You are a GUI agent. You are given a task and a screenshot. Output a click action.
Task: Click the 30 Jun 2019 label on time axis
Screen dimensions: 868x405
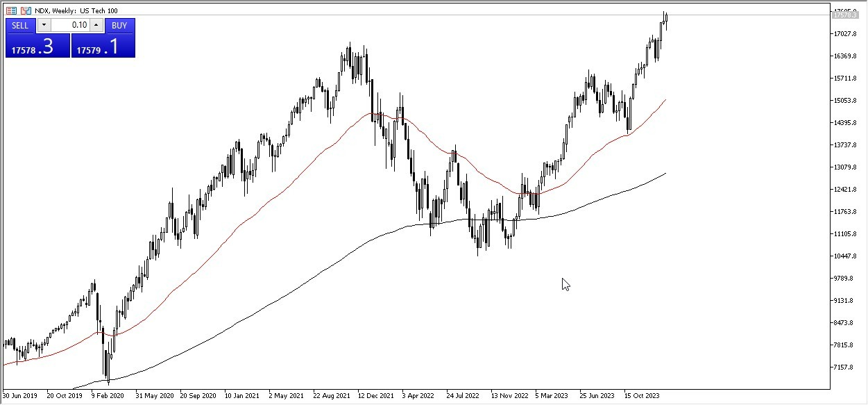[x=21, y=395]
